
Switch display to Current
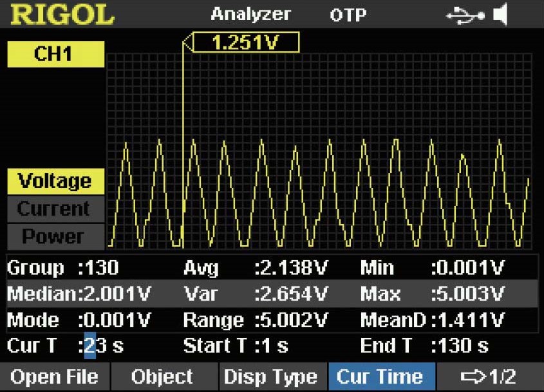pyautogui.click(x=56, y=209)
